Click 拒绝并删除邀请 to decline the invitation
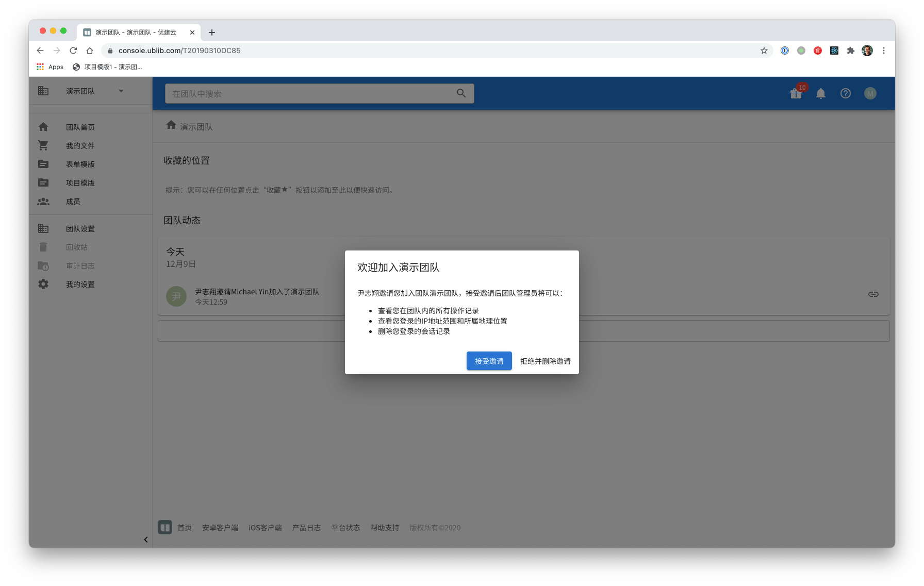 pyautogui.click(x=545, y=361)
